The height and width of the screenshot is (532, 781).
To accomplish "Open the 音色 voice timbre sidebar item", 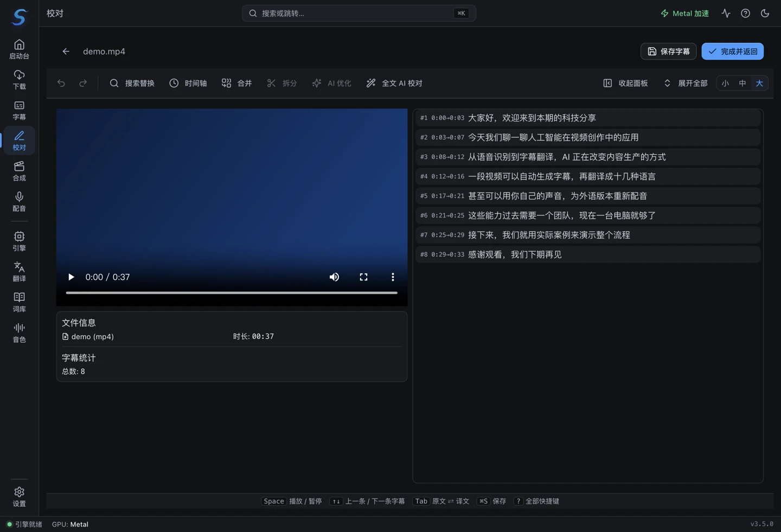I will pyautogui.click(x=19, y=332).
